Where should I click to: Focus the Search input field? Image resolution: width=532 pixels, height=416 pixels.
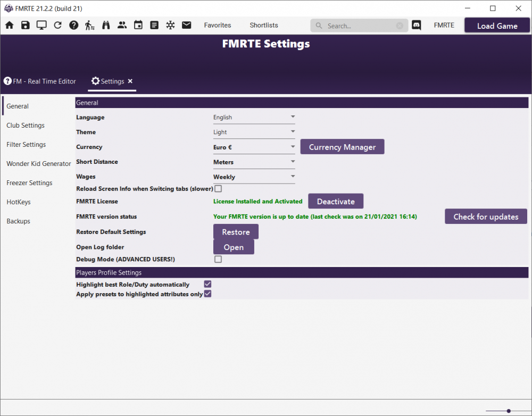pos(359,26)
